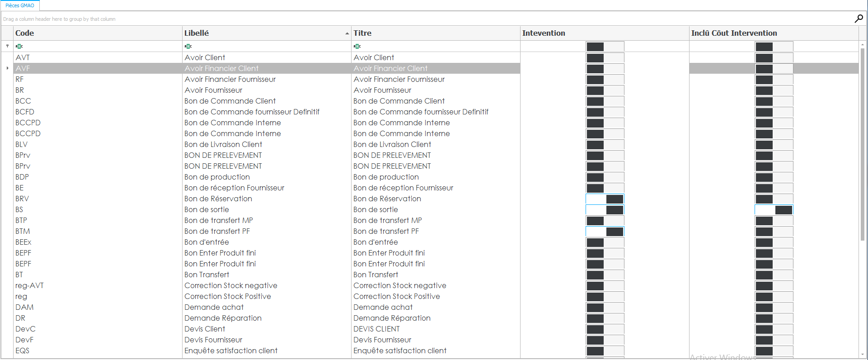Open filter condition icon under Libellé column
The width and height of the screenshot is (868, 360).
pos(188,46)
